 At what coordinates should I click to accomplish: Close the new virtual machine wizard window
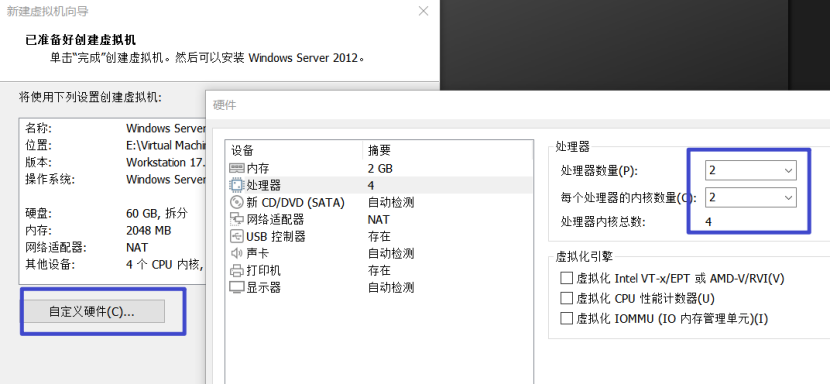(423, 11)
